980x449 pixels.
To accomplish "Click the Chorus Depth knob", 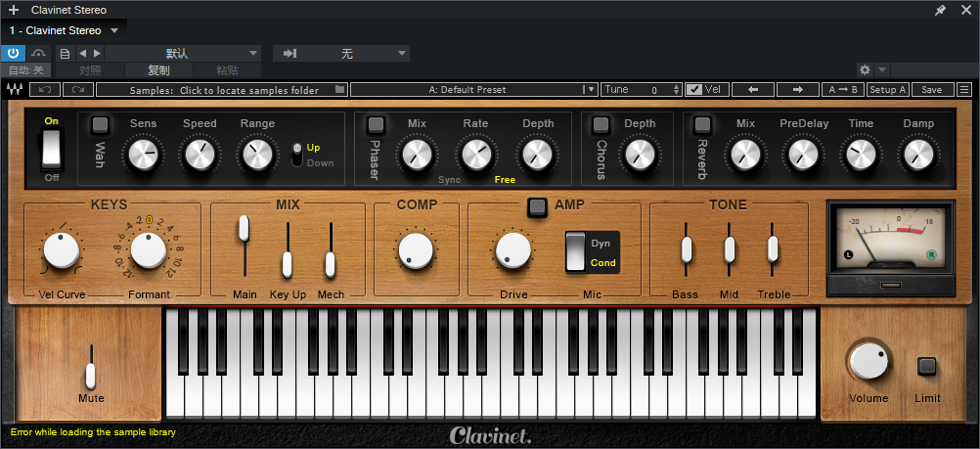I will (640, 154).
